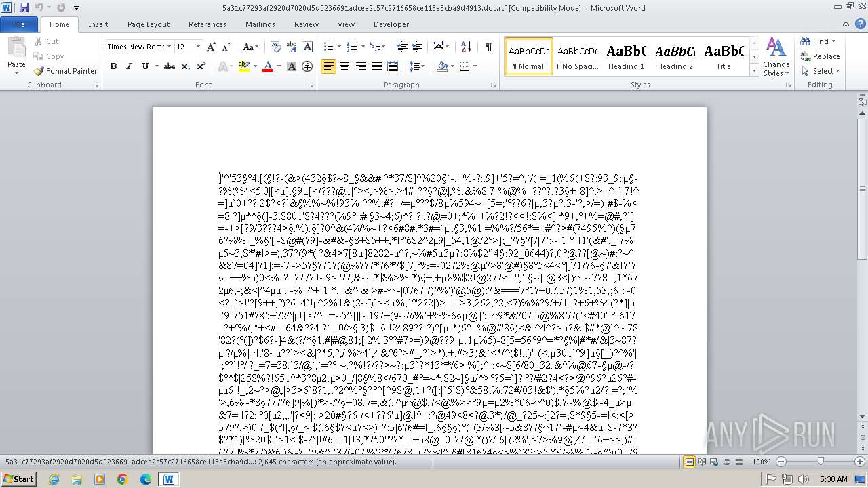Open the File tab

pos(19,24)
